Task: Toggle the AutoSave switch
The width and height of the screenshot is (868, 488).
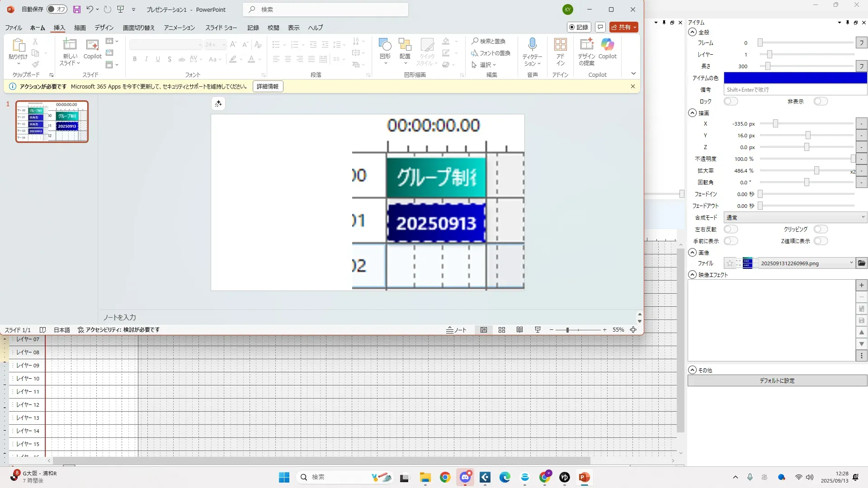Action: 57,9
